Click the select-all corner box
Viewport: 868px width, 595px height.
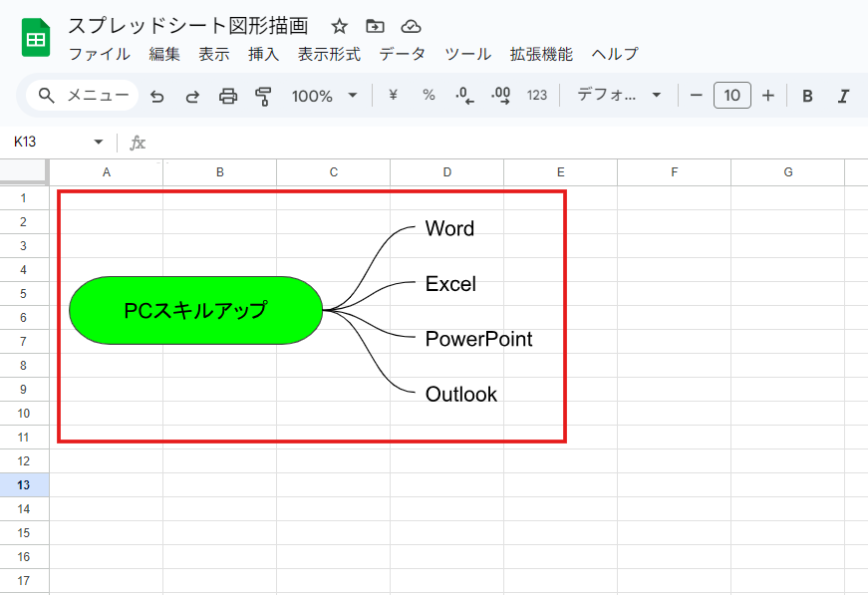(x=24, y=172)
